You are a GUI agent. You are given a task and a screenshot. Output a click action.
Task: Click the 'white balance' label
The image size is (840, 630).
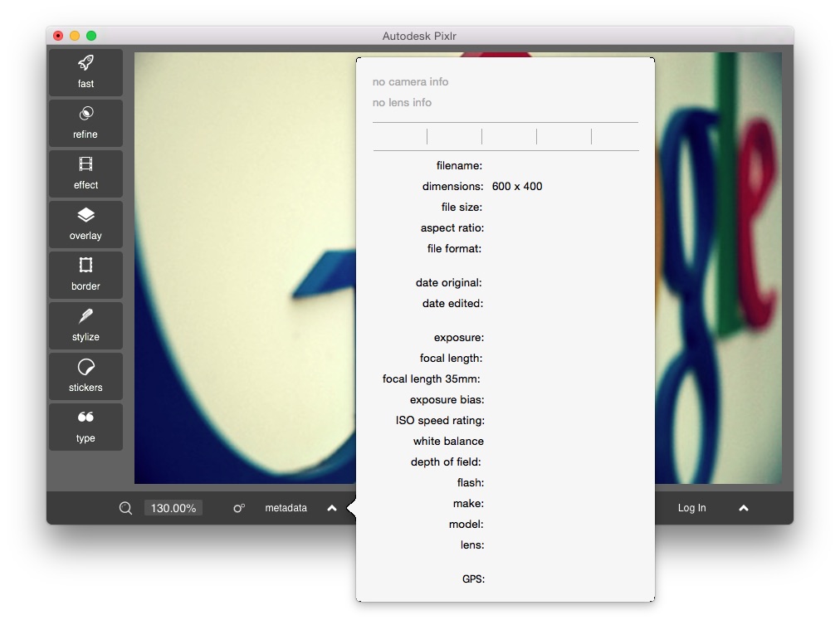pyautogui.click(x=448, y=441)
